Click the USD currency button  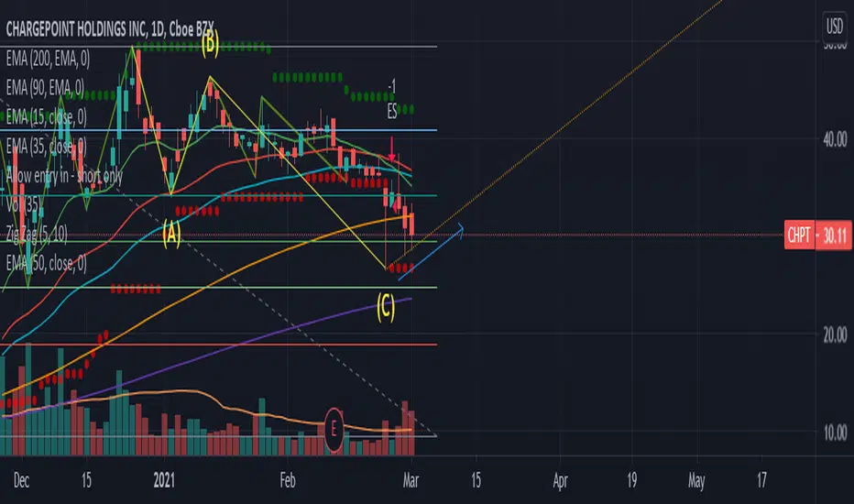[835, 26]
